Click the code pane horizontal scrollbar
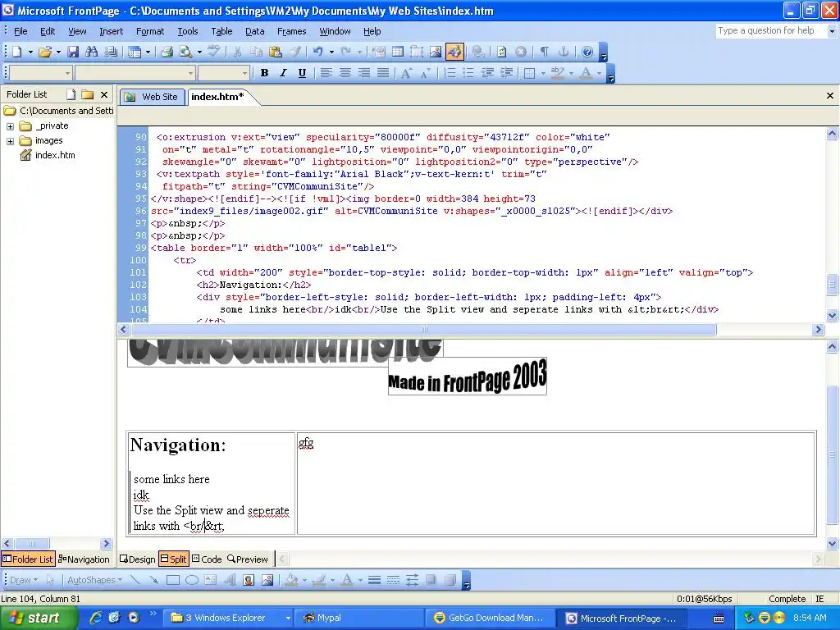This screenshot has height=630, width=840. click(423, 330)
